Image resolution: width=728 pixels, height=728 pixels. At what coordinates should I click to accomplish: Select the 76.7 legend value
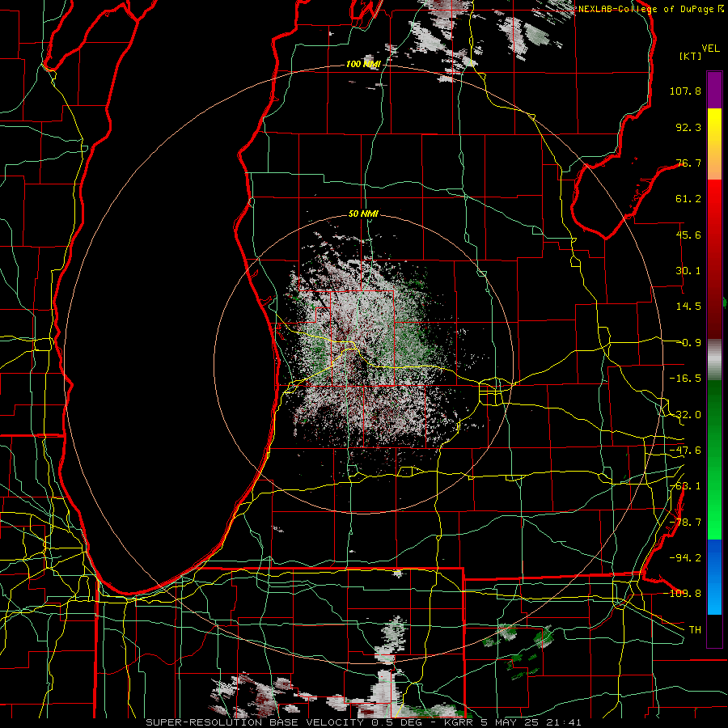click(688, 163)
